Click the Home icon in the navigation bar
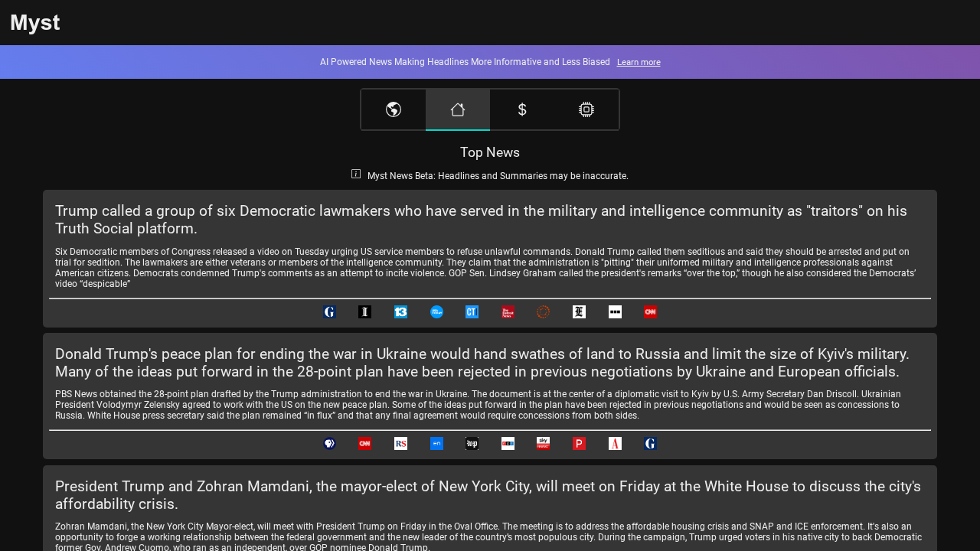 457,109
